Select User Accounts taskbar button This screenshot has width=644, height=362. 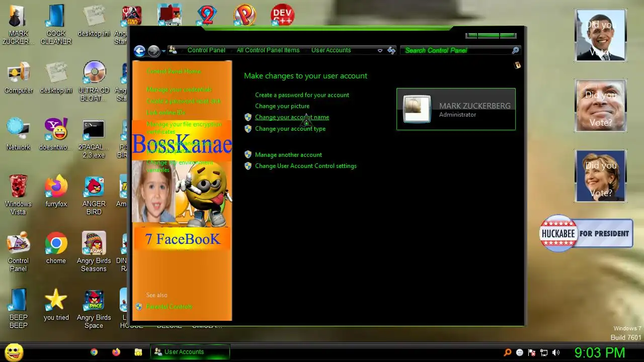[190, 352]
